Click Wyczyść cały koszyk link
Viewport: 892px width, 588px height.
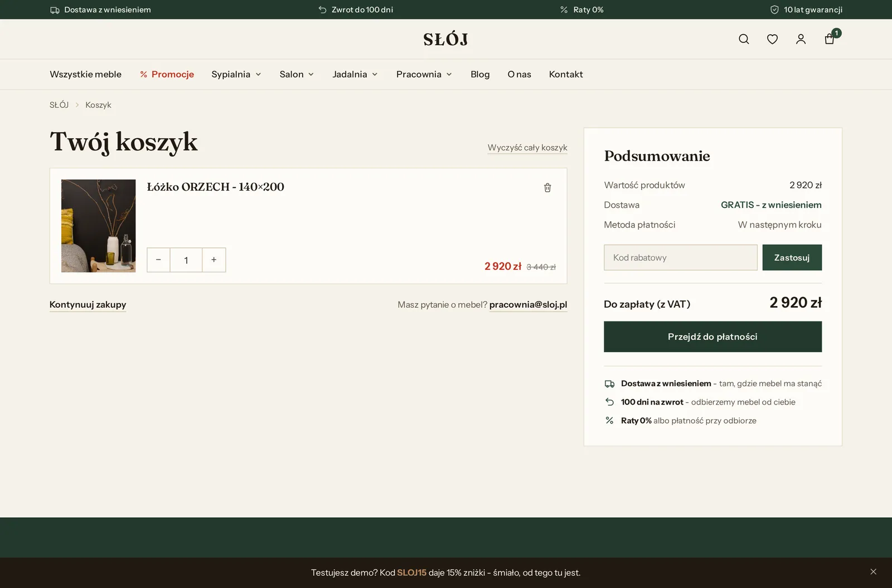pos(527,148)
